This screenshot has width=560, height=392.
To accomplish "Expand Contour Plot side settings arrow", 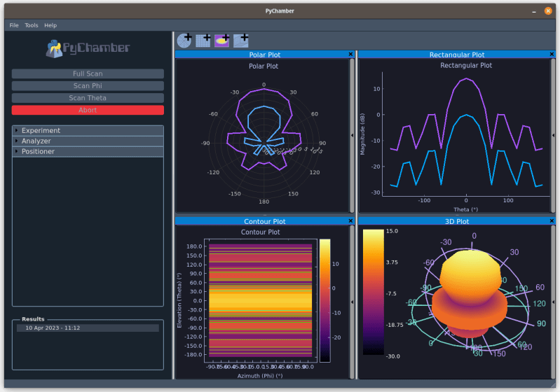I will pyautogui.click(x=352, y=302).
